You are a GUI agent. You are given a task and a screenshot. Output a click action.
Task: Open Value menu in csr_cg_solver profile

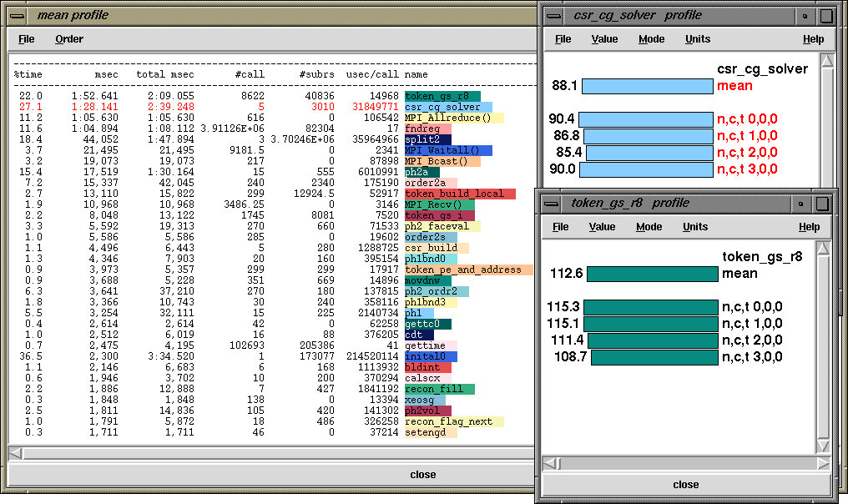coord(604,39)
